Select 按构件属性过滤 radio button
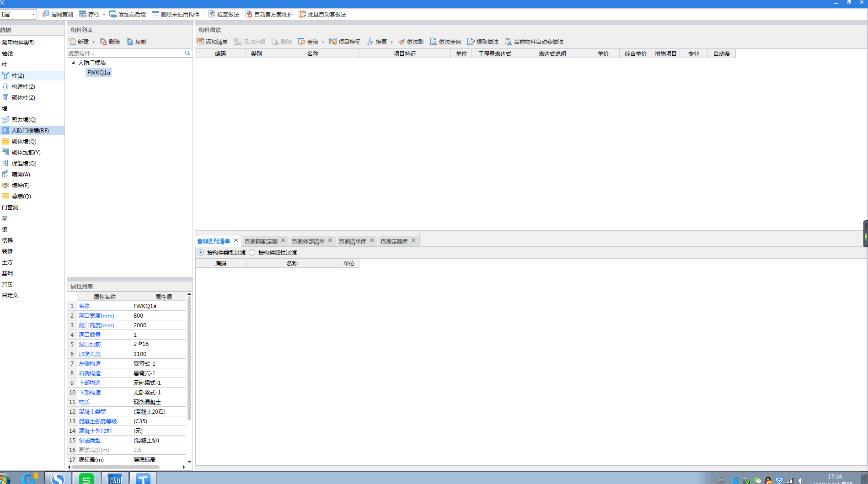 (x=252, y=253)
